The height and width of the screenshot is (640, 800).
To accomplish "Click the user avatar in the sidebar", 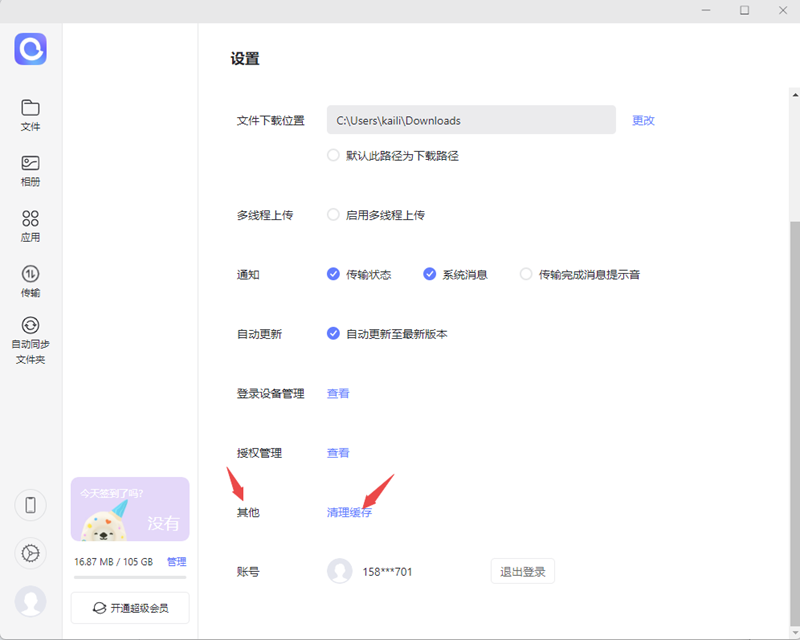I will [x=30, y=601].
